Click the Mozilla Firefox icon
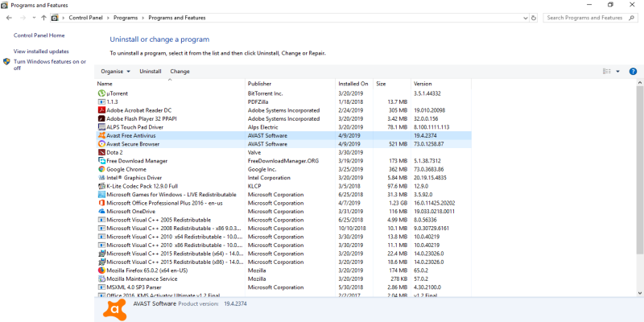The height and width of the screenshot is (322, 644). (x=102, y=270)
